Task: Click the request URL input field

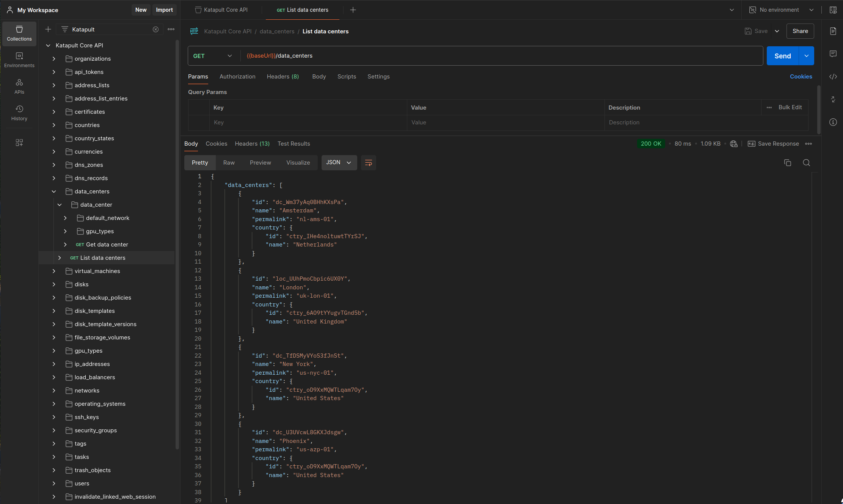Action: point(501,56)
